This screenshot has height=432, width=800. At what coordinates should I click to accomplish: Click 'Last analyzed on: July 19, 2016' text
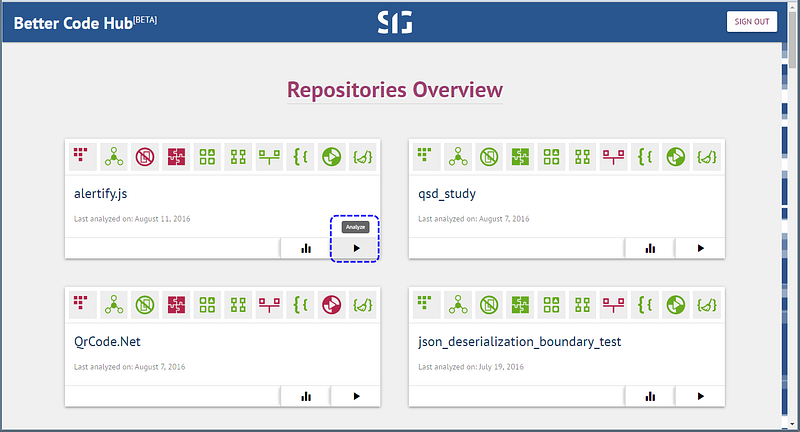pyautogui.click(x=471, y=367)
